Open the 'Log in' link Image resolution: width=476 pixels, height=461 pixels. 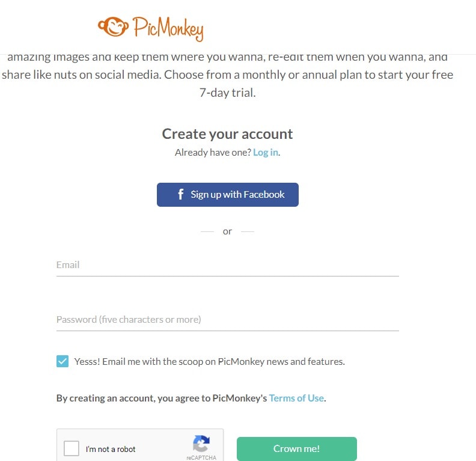click(266, 152)
